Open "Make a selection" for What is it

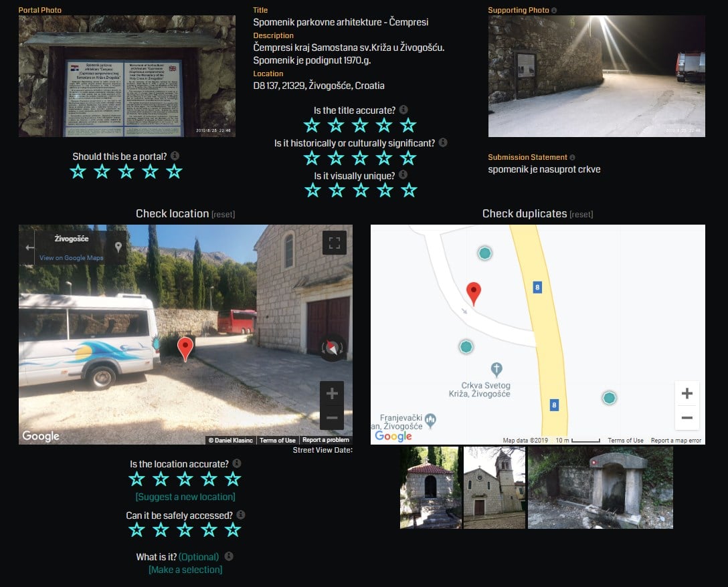tap(185, 570)
